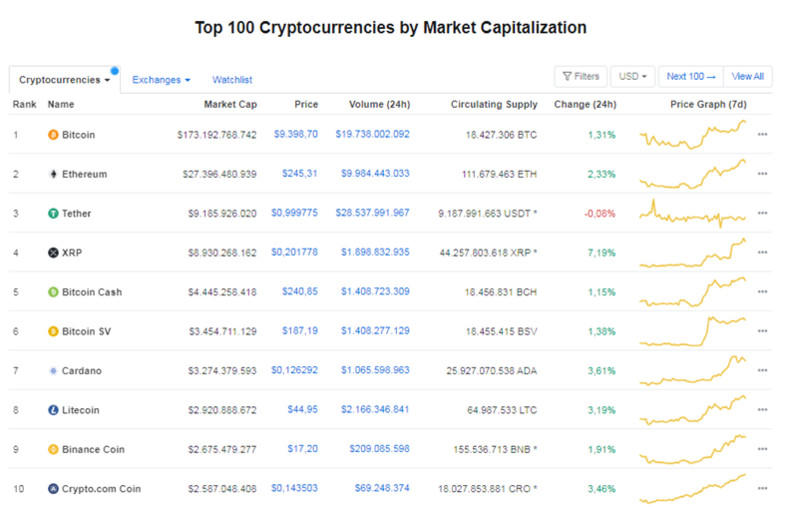Viewport: 798px width, 507px height.
Task: Open the Filters button
Action: pos(581,76)
